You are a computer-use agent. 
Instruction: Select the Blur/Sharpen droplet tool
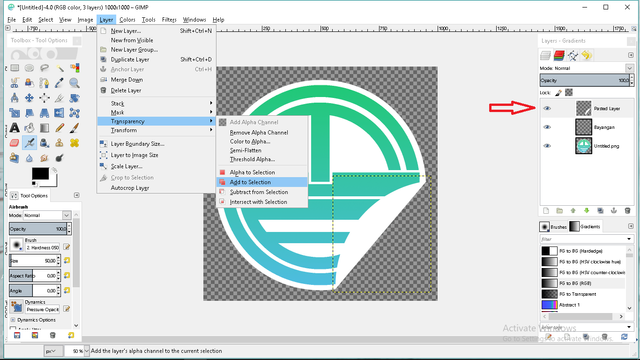click(x=29, y=158)
